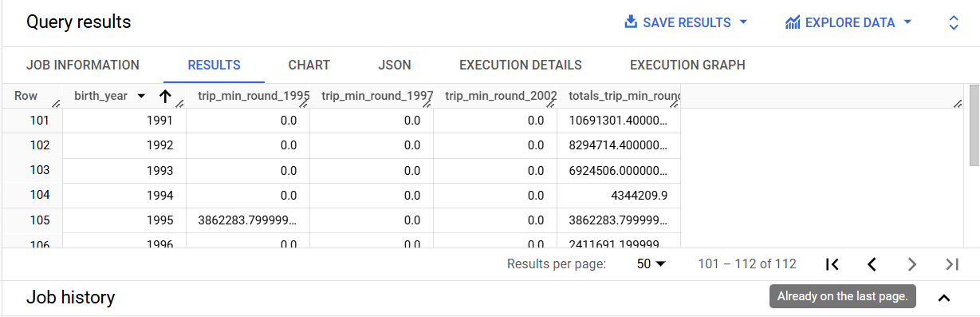Click trip_min_round_1995 value 3862283.799999
This screenshot has width=980, height=317.
click(248, 220)
